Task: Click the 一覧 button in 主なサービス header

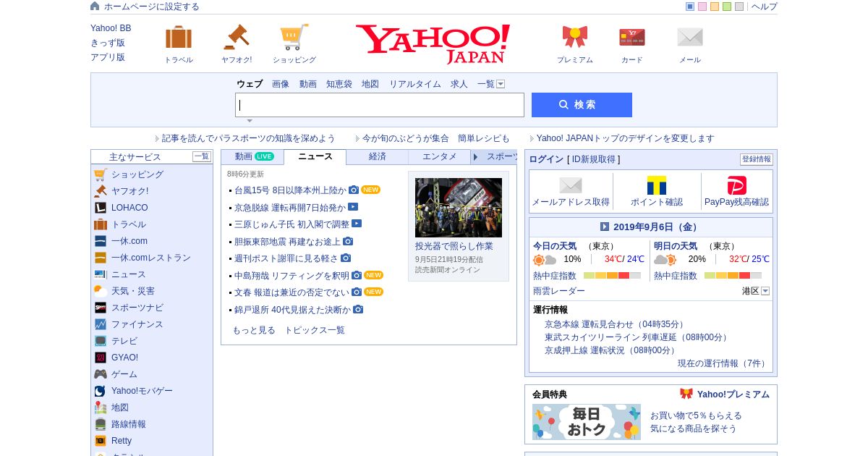Action: 202,156
